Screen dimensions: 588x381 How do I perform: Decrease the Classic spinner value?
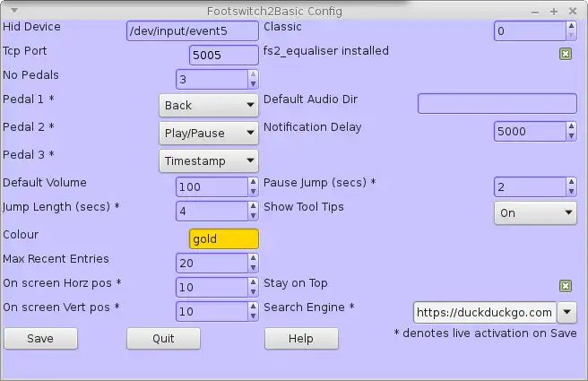(x=571, y=36)
